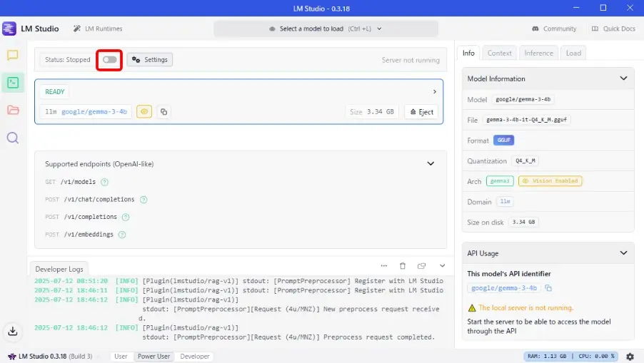
Task: Click the /v1/chat/completions endpoint text
Action: pyautogui.click(x=99, y=200)
